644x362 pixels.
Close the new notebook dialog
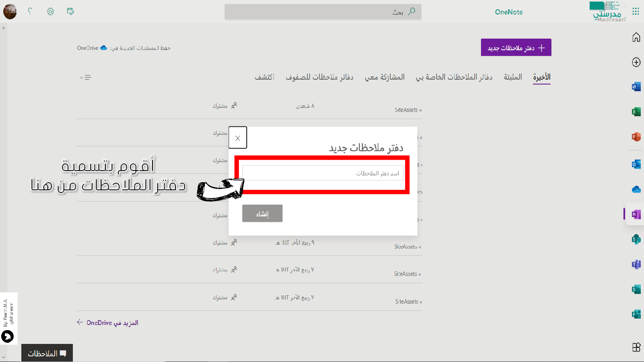coord(237,138)
